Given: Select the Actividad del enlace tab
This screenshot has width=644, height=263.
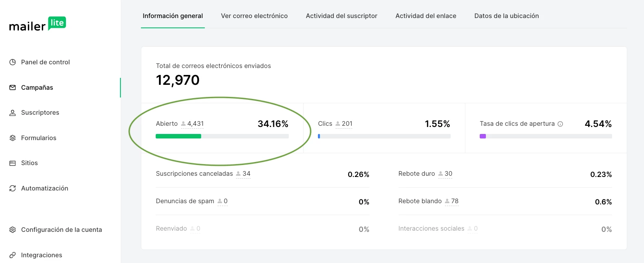Looking at the screenshot, I should [426, 16].
